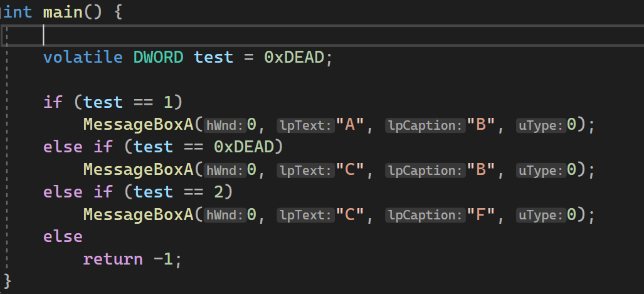
Task: Click the 0xDEAD value in the declaration
Action: click(294, 56)
